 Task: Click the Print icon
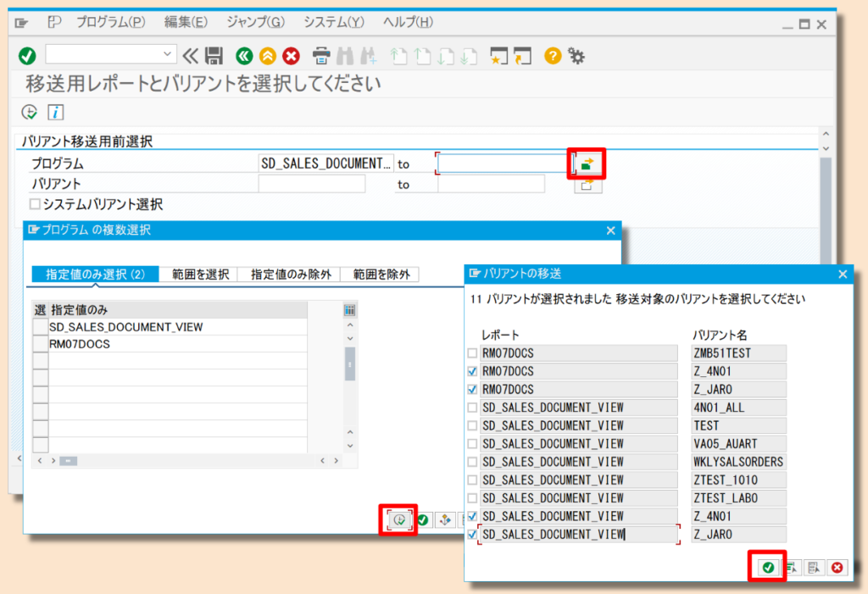321,55
